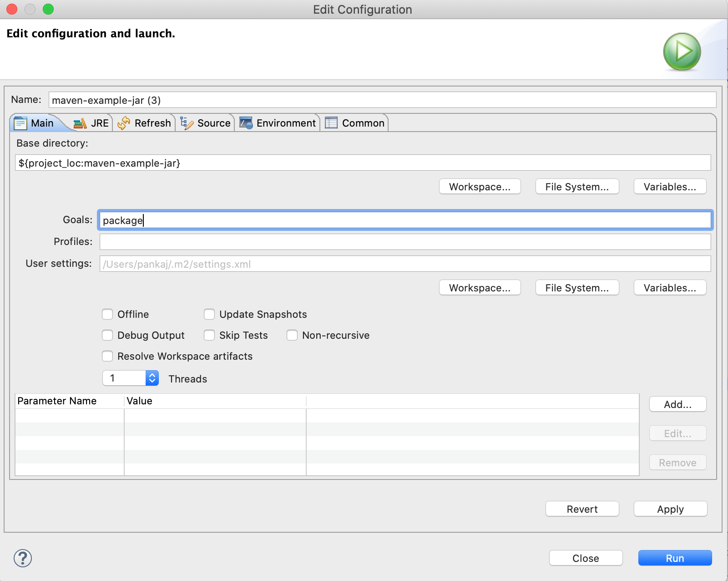Viewport: 728px width, 581px height.
Task: Click the Add button for parameters
Action: tap(677, 404)
